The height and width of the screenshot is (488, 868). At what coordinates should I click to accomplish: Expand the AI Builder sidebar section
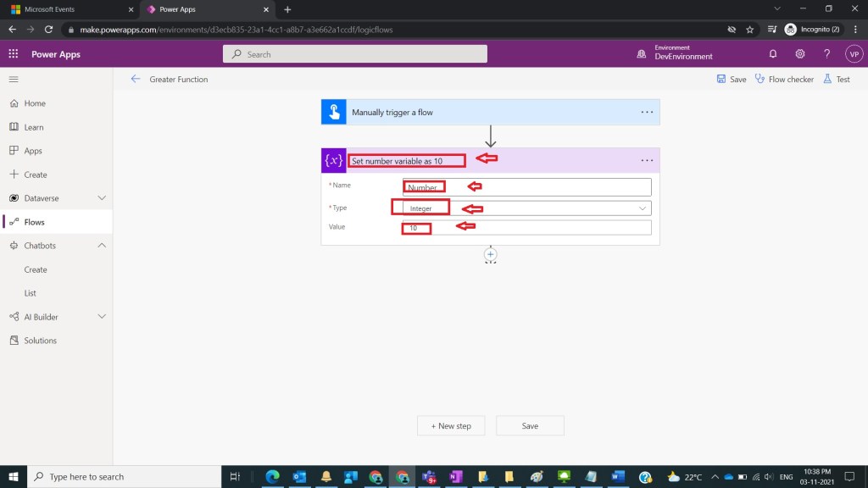click(102, 317)
